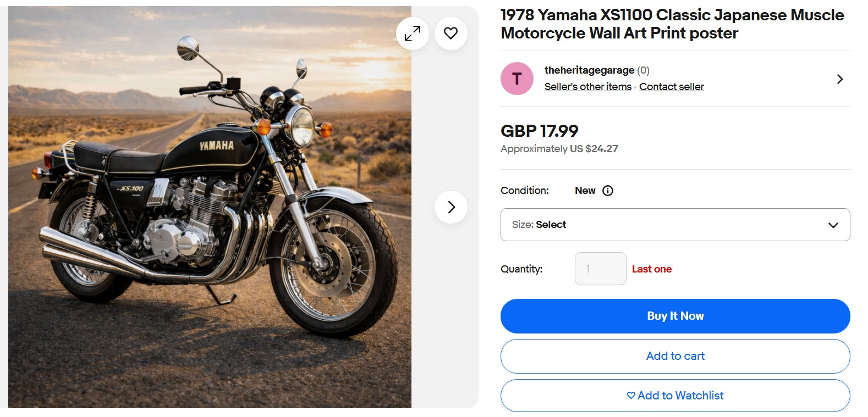Viewport: 868px width, 417px height.
Task: Click Add to Watchlist button
Action: 675,396
